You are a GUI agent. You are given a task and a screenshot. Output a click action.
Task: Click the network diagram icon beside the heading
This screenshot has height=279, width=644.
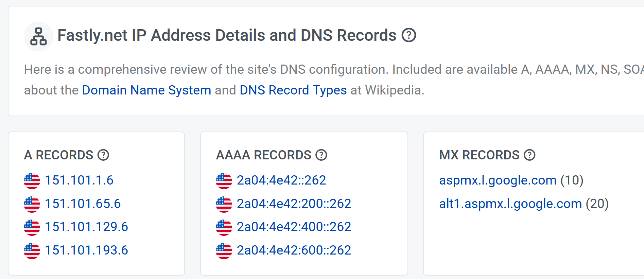tap(38, 36)
